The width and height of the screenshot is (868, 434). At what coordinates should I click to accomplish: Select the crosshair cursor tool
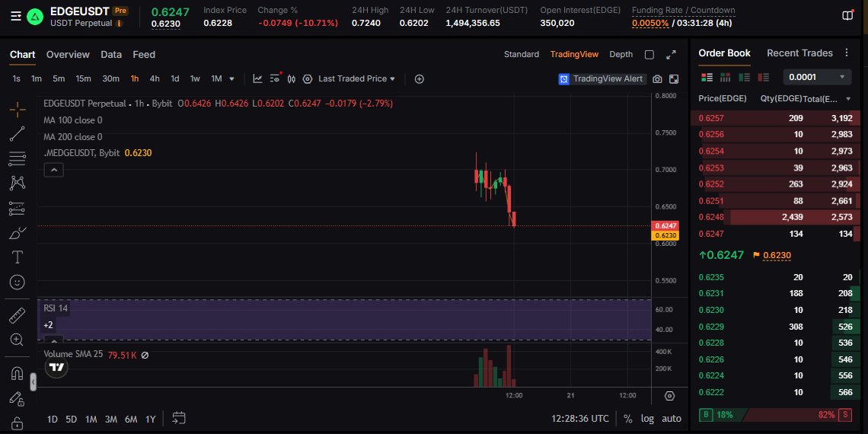coord(18,109)
